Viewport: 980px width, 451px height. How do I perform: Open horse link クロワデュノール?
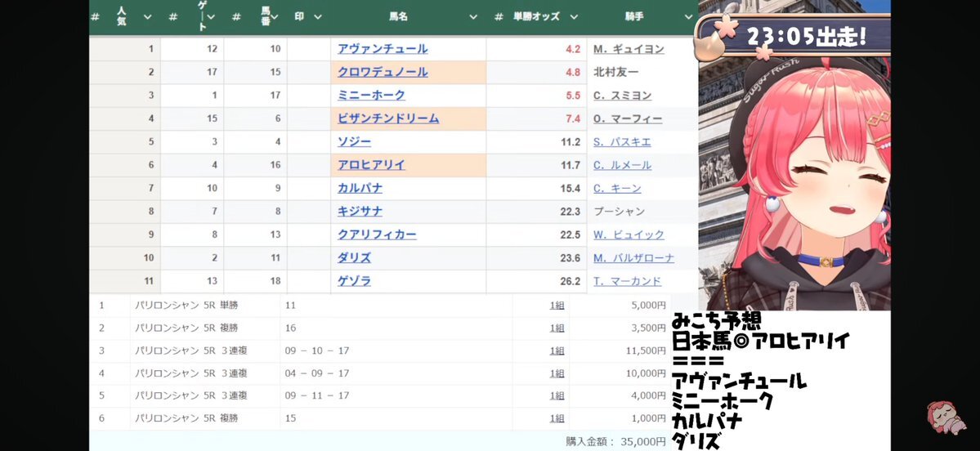(383, 72)
